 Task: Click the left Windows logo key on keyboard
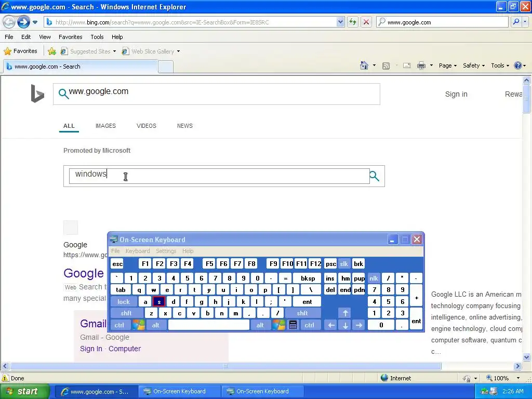click(138, 325)
